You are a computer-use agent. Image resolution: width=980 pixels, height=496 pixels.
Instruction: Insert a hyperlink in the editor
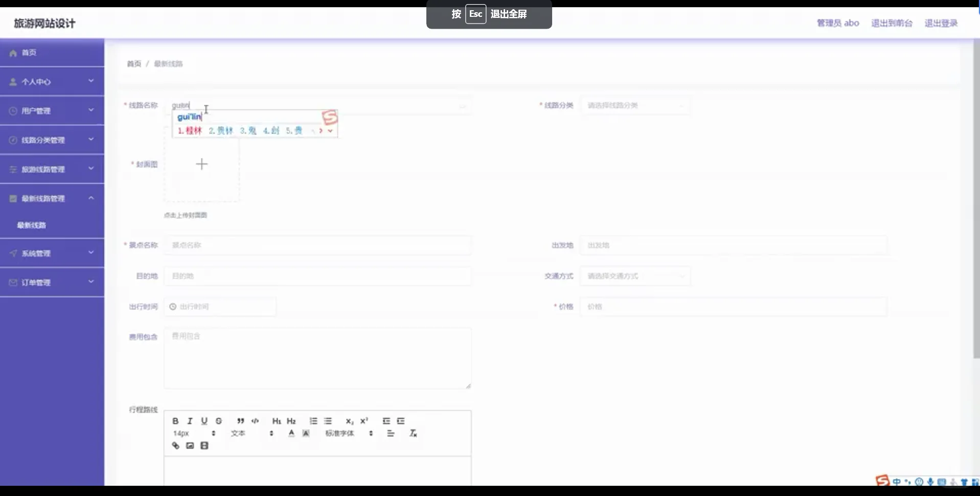(175, 445)
